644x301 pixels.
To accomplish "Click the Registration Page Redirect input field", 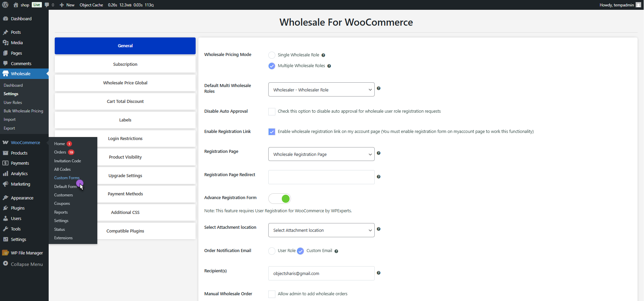I will [321, 177].
